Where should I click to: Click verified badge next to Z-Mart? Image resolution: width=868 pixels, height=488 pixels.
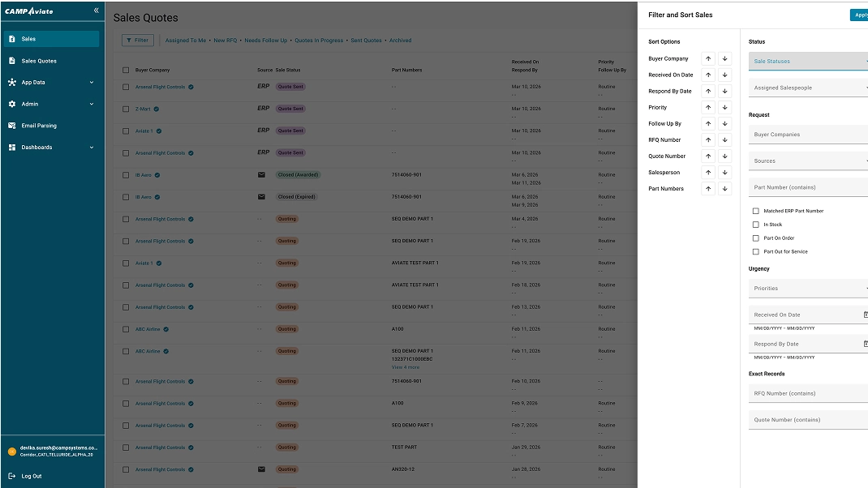[x=156, y=109]
